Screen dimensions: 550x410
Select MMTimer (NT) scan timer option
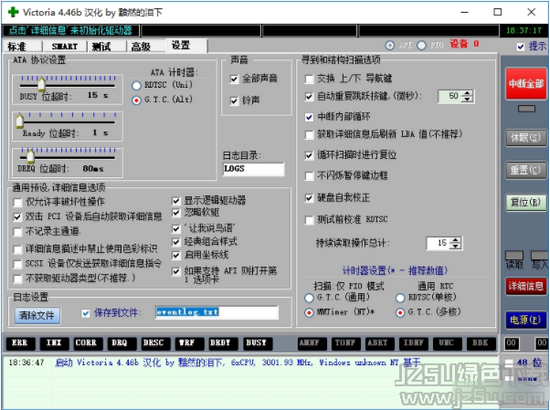tap(309, 312)
